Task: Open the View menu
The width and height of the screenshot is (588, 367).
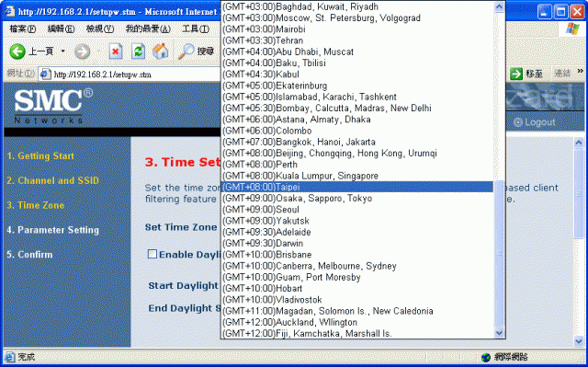Action: point(100,29)
